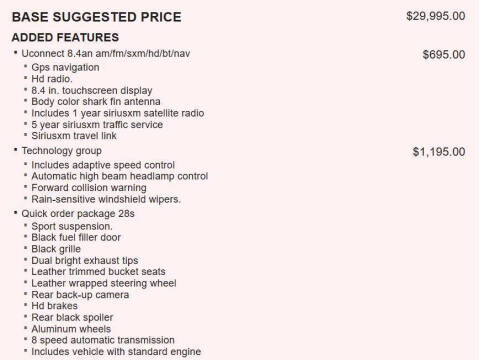Click the 5 year siriusxm traffic service line
Image resolution: width=479 pixels, height=360 pixels.
pos(97,125)
